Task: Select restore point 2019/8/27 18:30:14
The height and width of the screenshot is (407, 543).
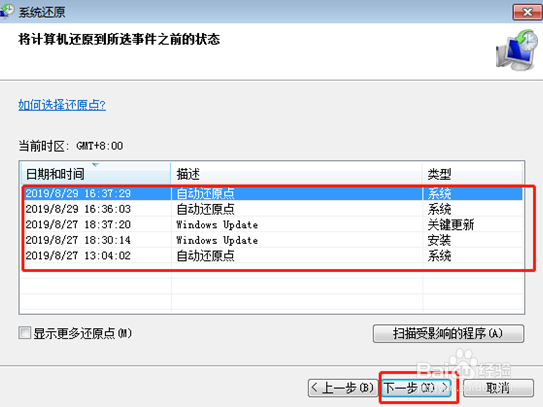Action: click(273, 240)
